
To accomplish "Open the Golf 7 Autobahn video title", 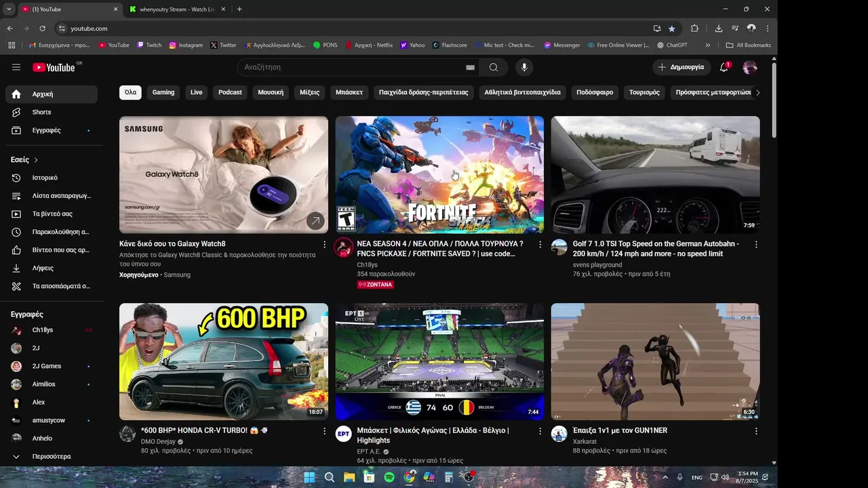I will pos(656,249).
